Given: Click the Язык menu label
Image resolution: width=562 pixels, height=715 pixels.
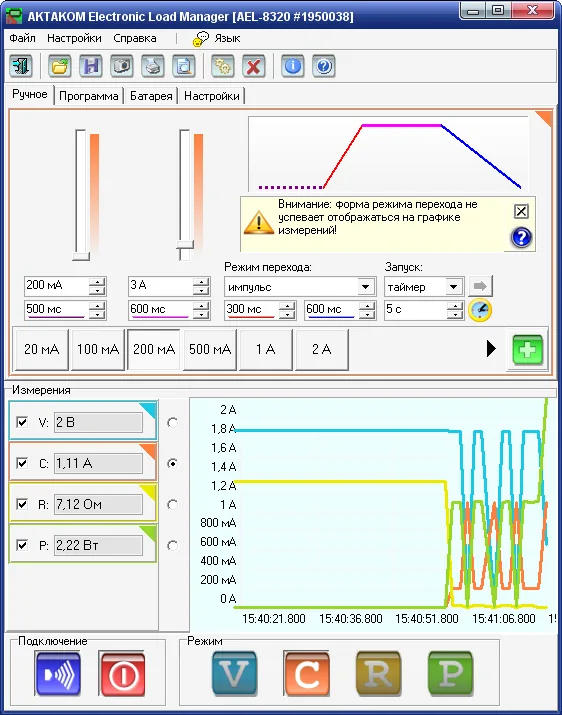Looking at the screenshot, I should (x=227, y=39).
